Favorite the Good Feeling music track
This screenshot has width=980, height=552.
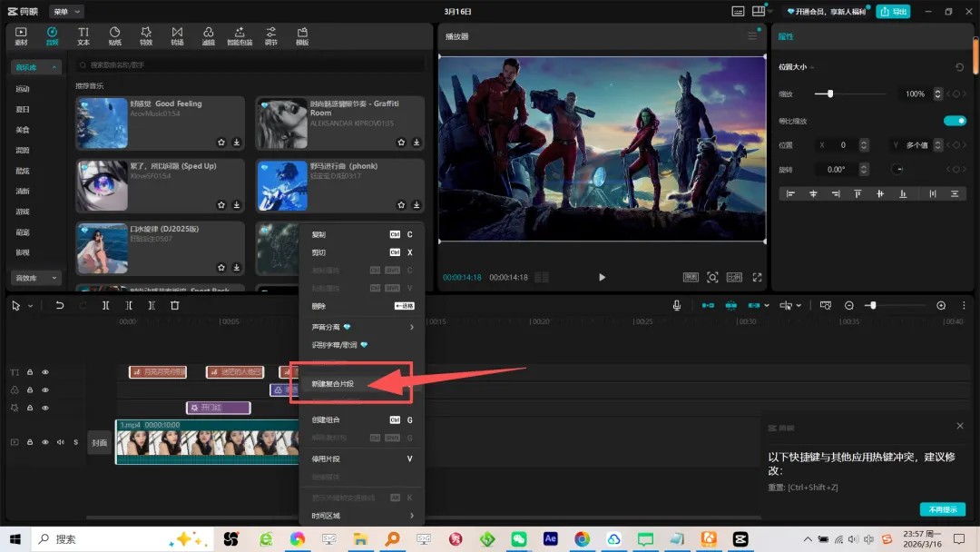[x=221, y=143]
